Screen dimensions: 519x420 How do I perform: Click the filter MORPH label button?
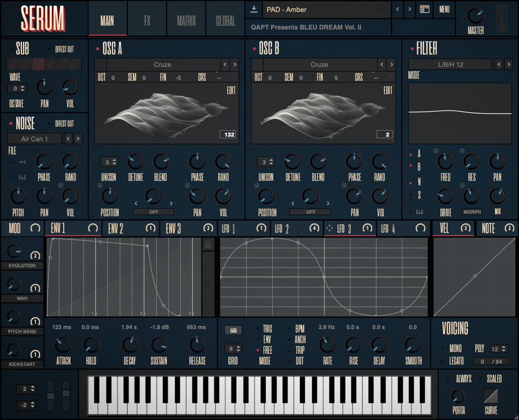pyautogui.click(x=472, y=212)
